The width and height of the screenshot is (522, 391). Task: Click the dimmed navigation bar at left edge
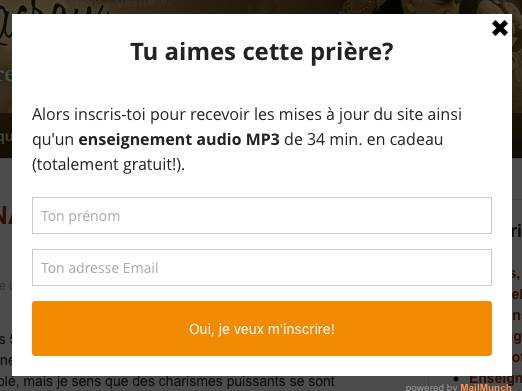tap(6, 135)
